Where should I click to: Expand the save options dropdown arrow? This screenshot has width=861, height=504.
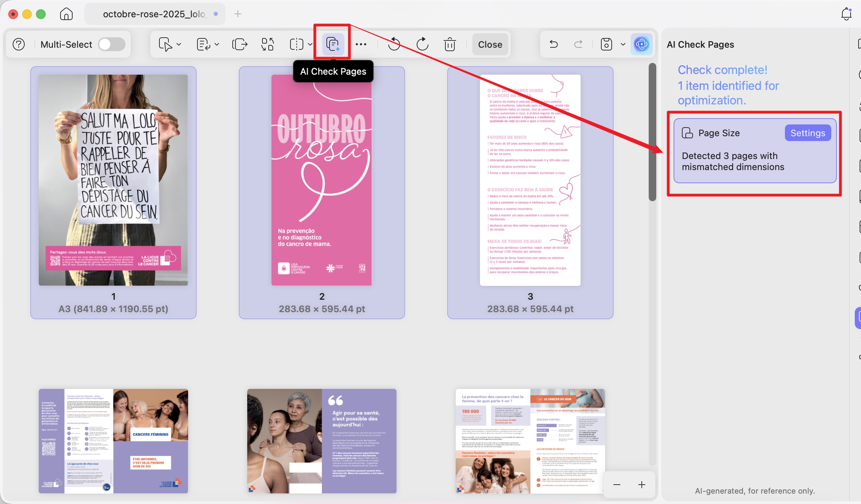pos(623,44)
